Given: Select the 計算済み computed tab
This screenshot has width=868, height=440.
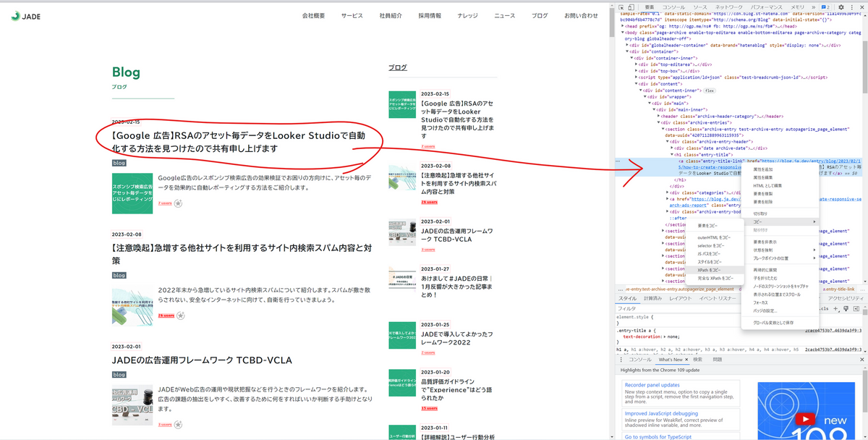Looking at the screenshot, I should pos(652,298).
